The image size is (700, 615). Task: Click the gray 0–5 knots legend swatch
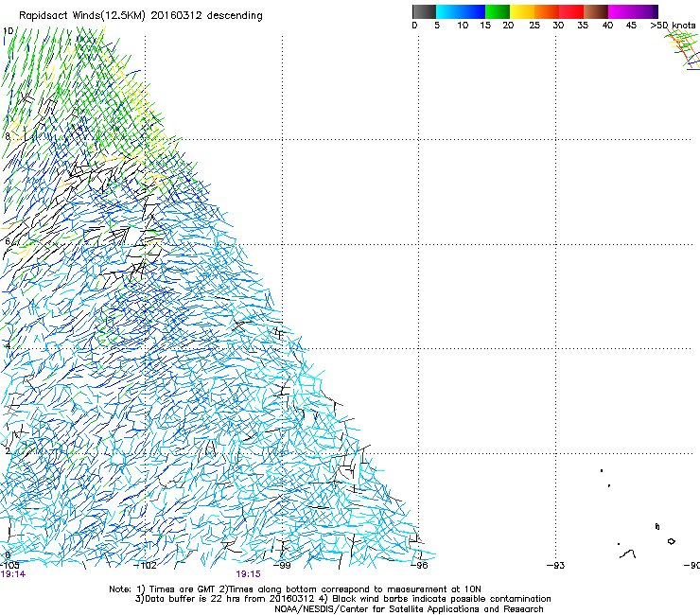pos(424,11)
